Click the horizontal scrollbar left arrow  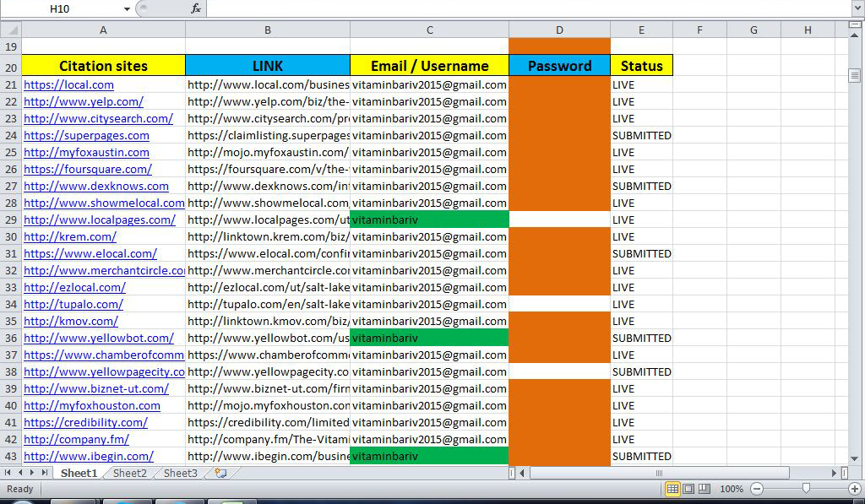(522, 473)
